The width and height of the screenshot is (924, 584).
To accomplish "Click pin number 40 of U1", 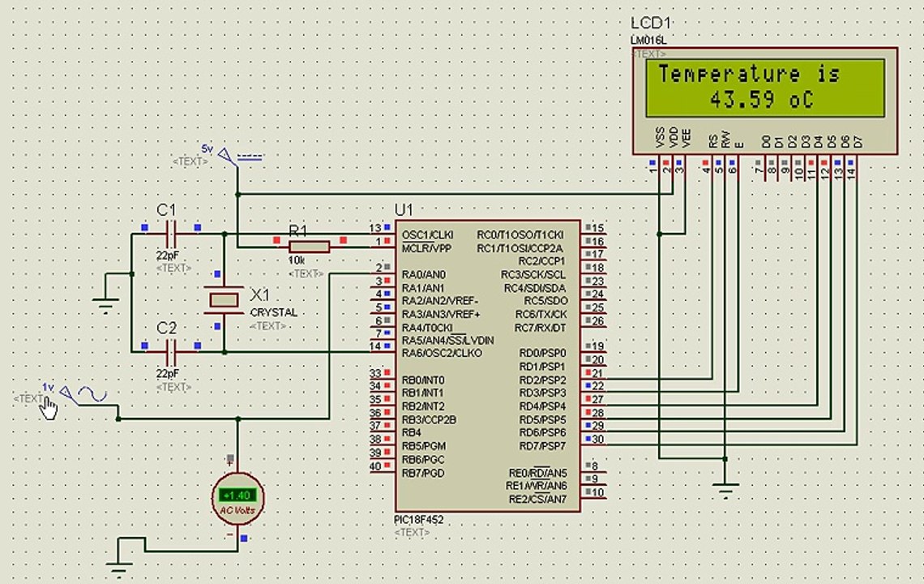I will [x=374, y=466].
